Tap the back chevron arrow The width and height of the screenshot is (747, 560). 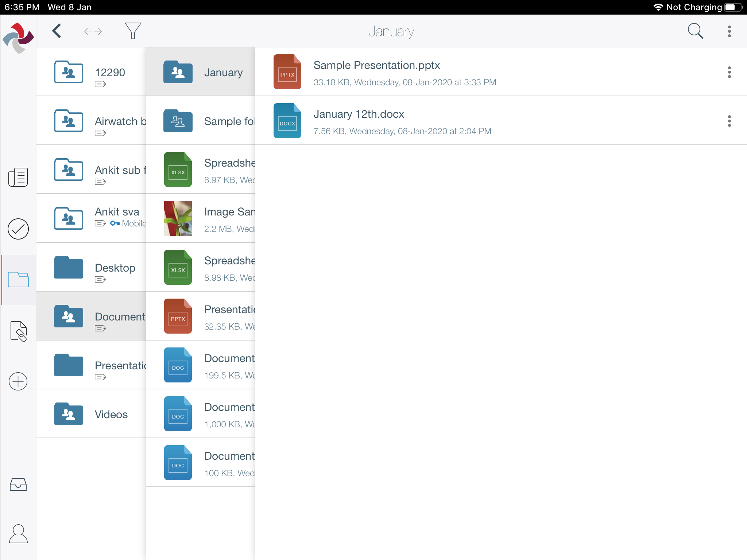pos(57,31)
